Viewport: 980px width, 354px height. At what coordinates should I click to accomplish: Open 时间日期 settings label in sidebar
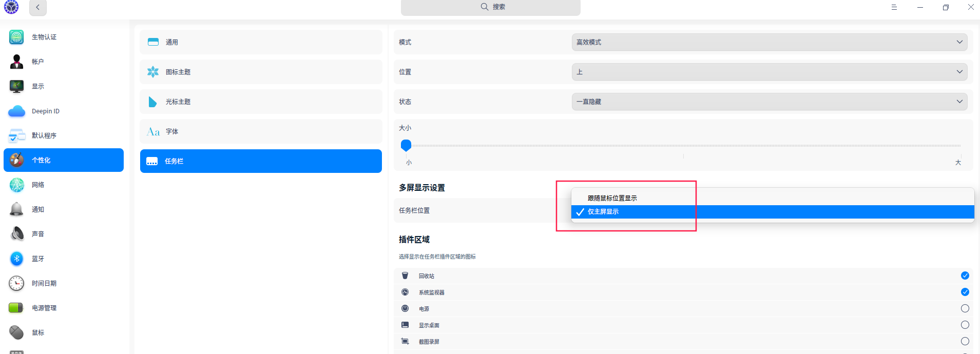coord(44,283)
